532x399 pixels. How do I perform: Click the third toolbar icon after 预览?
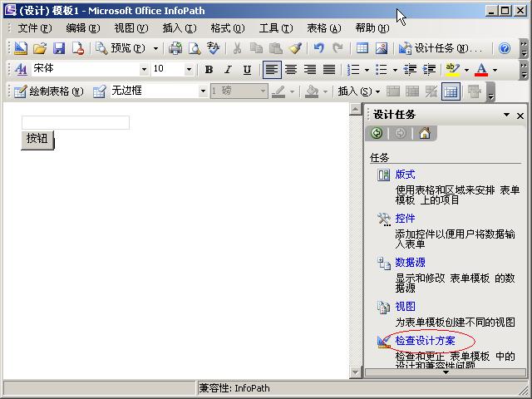pyautogui.click(x=214, y=48)
